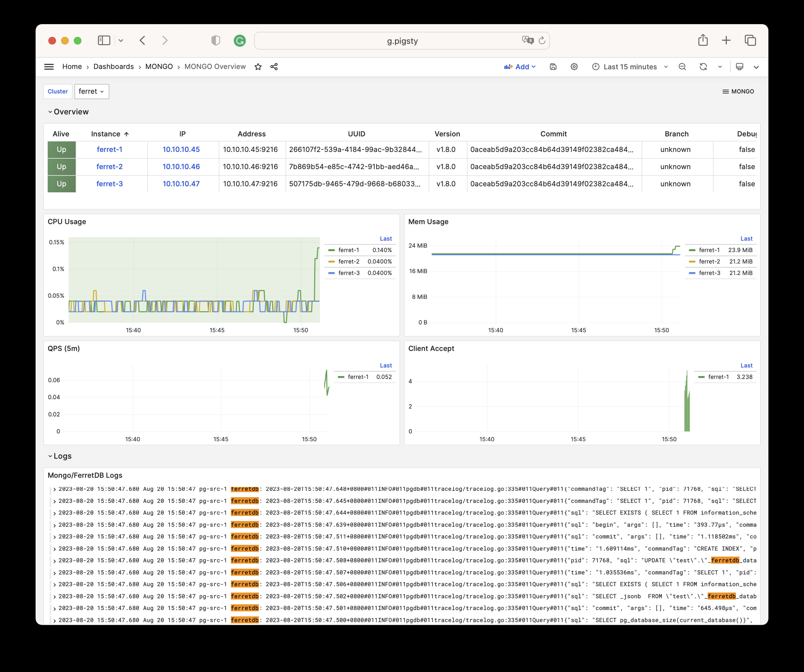Open the MONGO dashboard links menu
This screenshot has width=804, height=672.
(738, 91)
